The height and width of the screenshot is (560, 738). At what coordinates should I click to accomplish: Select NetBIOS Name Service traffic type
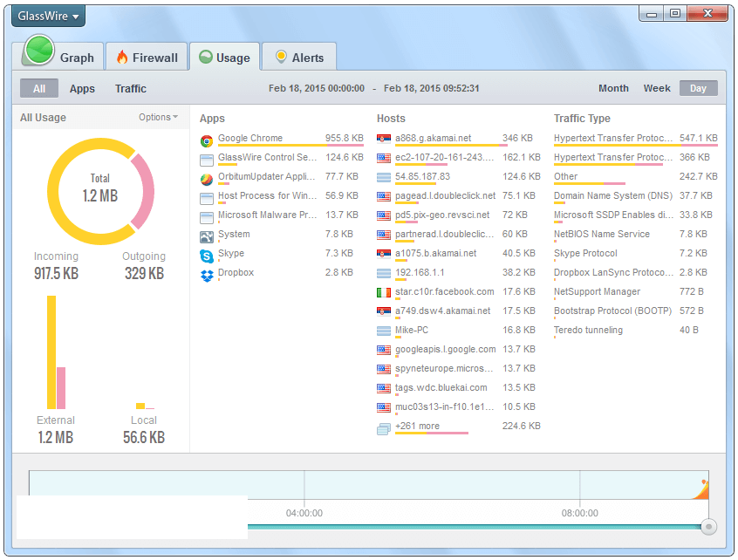635,235
